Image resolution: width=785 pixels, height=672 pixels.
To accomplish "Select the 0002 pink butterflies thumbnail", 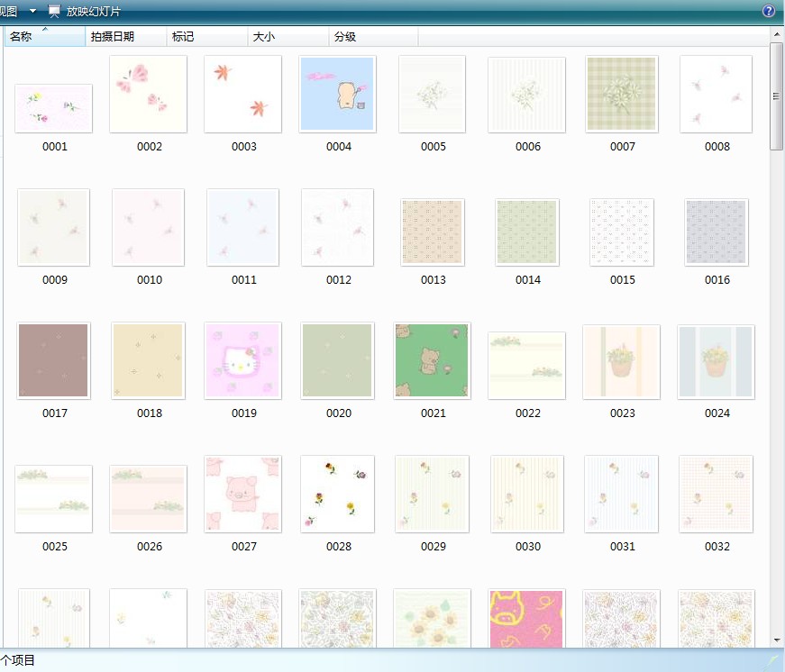I will 148,94.
